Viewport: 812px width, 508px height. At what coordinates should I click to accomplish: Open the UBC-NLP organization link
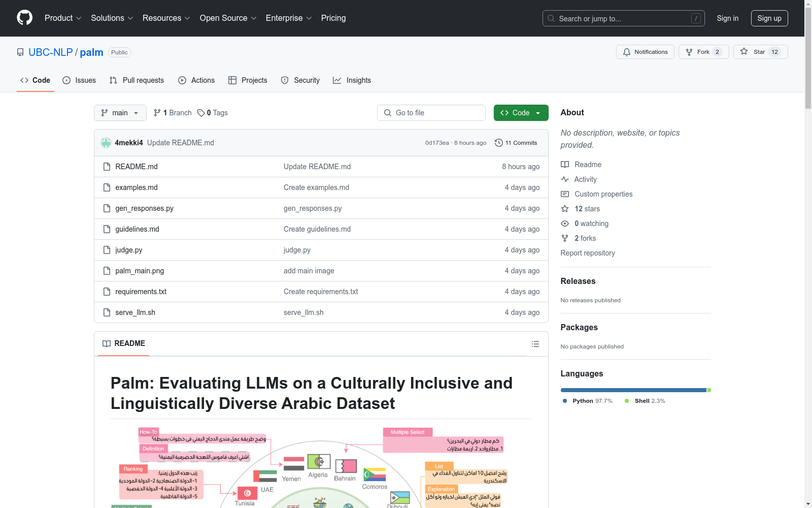tap(51, 52)
